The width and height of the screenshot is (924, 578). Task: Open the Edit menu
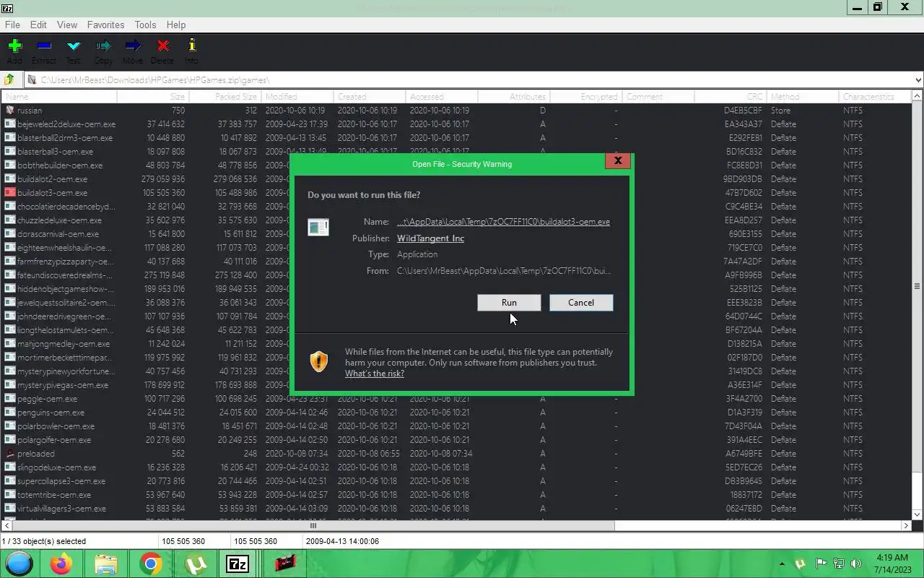38,25
